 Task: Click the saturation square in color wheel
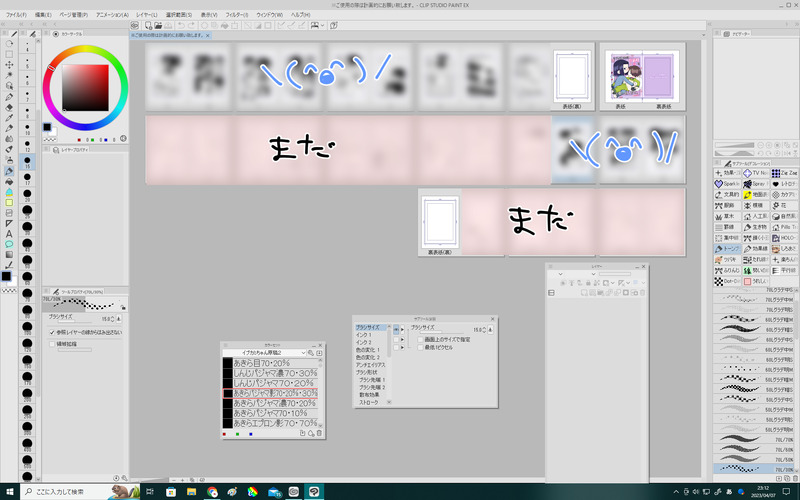[85, 87]
